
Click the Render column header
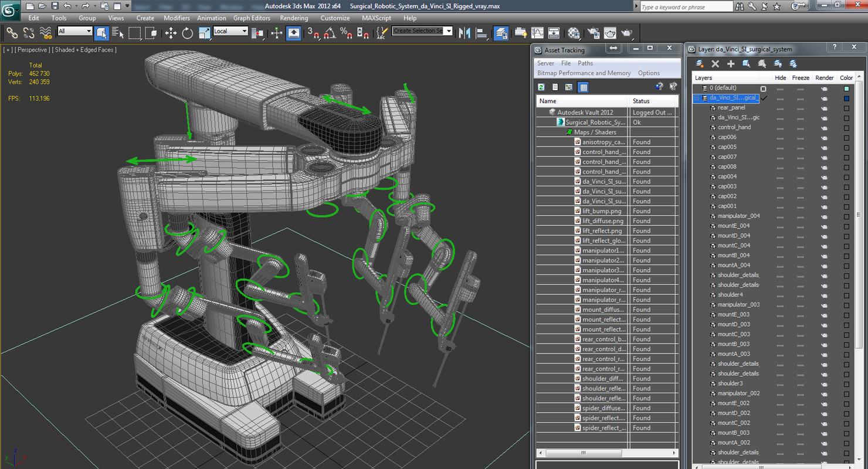824,78
